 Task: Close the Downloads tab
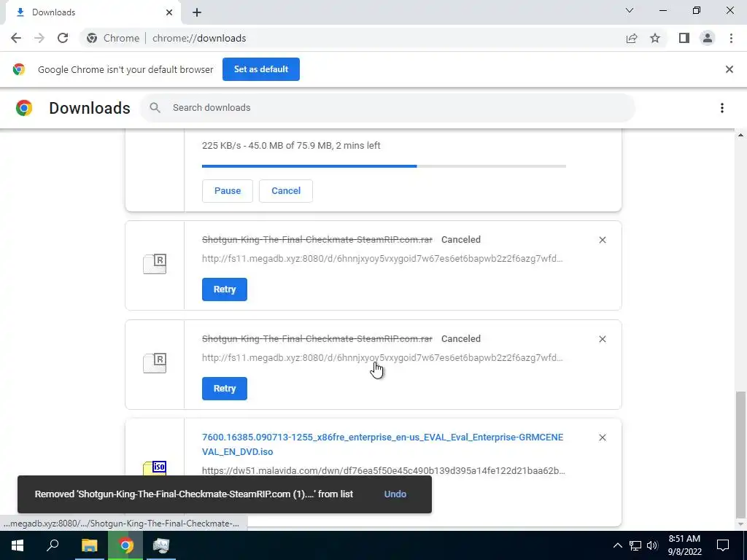point(169,12)
